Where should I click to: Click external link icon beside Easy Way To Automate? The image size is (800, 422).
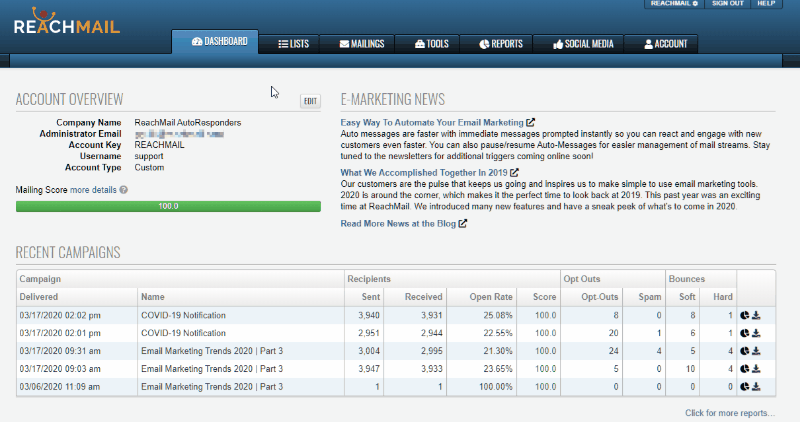531,122
